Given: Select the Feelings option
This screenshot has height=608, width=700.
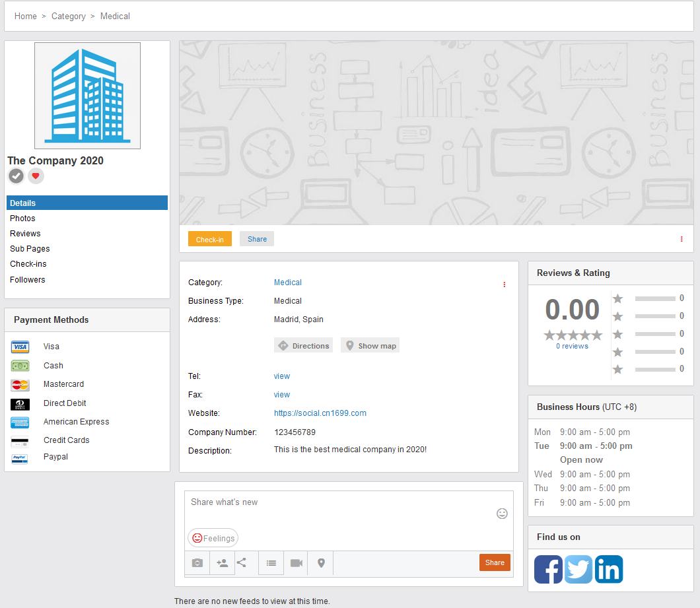Looking at the screenshot, I should click(x=213, y=538).
